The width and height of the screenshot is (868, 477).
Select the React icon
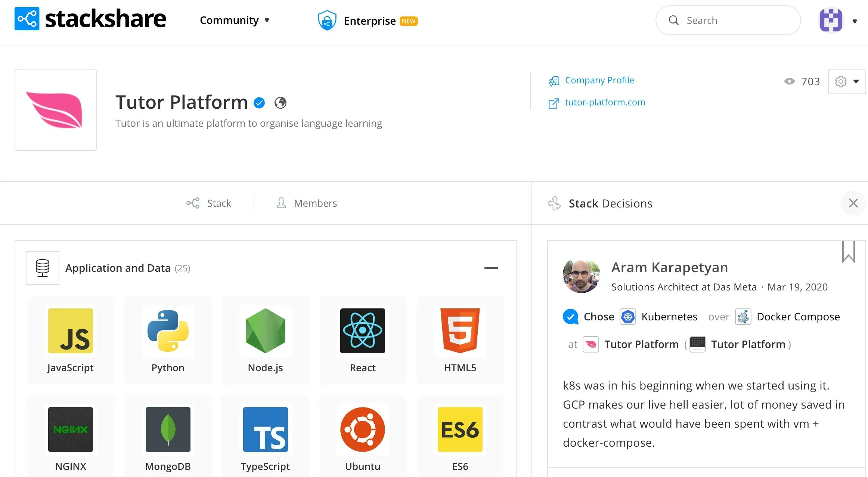point(362,331)
